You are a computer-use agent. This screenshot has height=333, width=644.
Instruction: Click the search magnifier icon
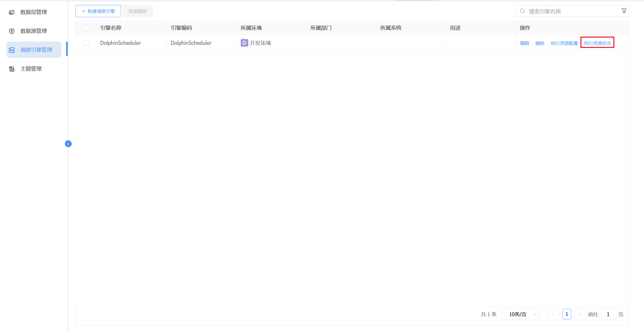[x=522, y=11]
